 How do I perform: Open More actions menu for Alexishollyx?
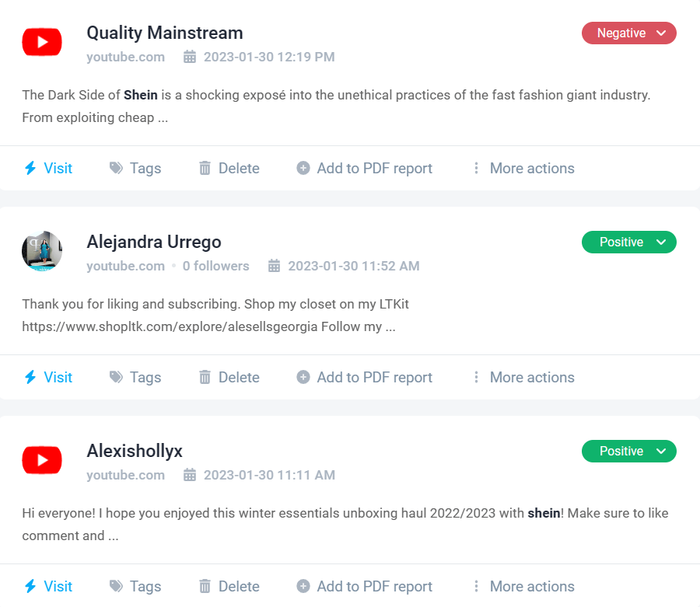[523, 587]
